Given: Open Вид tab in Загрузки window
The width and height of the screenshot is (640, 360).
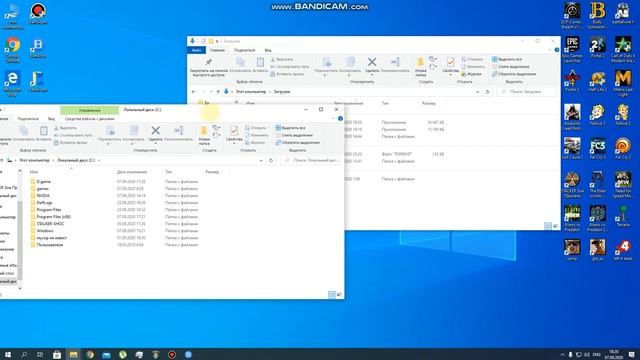Looking at the screenshot, I should click(268, 50).
